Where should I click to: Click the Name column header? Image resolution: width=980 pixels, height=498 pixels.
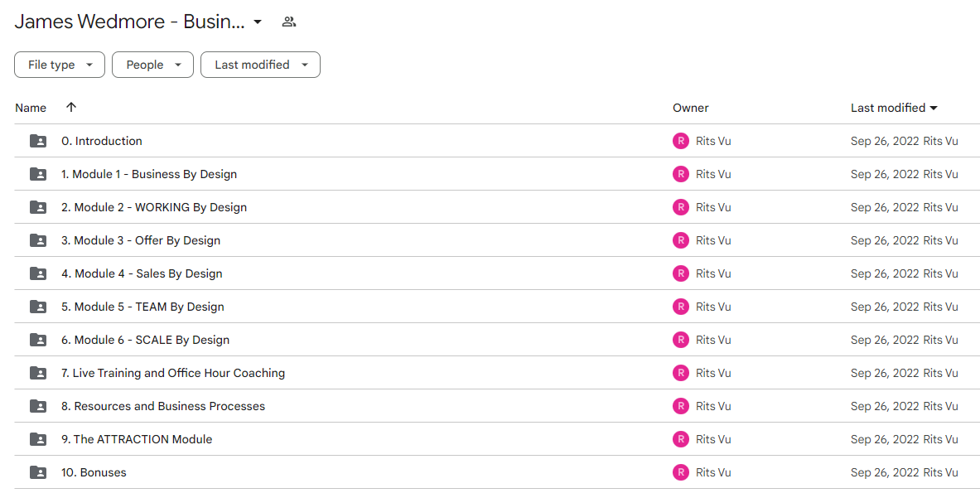click(x=31, y=108)
